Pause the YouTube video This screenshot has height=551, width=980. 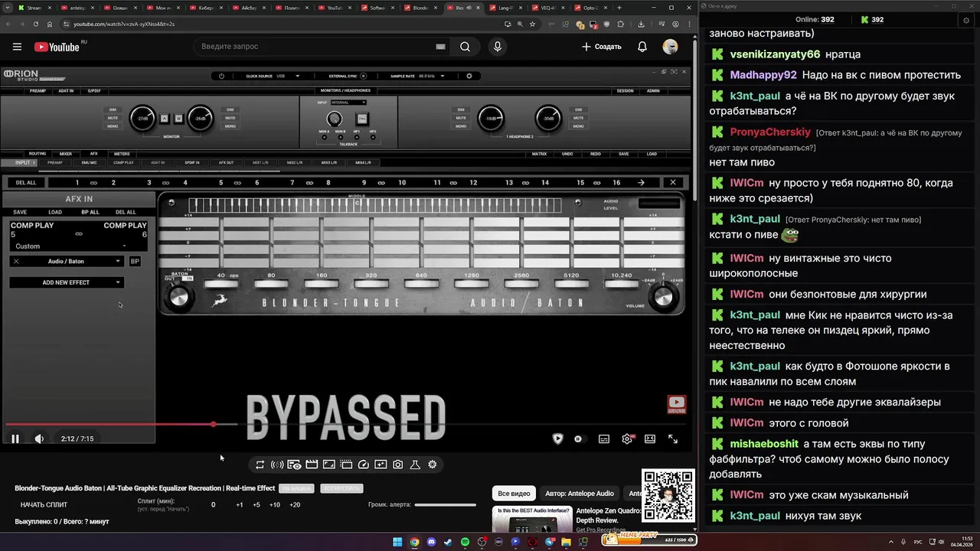15,439
